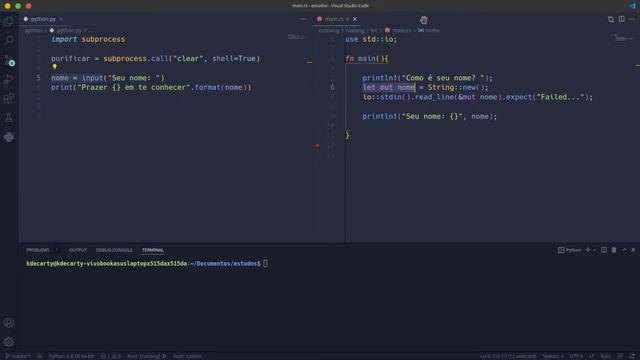Image resolution: width=640 pixels, height=360 pixels.
Task: Click line number 5 in python.py gutter
Action: pyautogui.click(x=38, y=78)
